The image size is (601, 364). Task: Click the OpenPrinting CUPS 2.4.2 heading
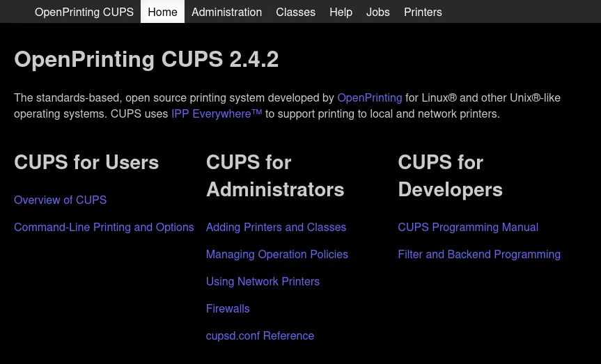coord(146,59)
